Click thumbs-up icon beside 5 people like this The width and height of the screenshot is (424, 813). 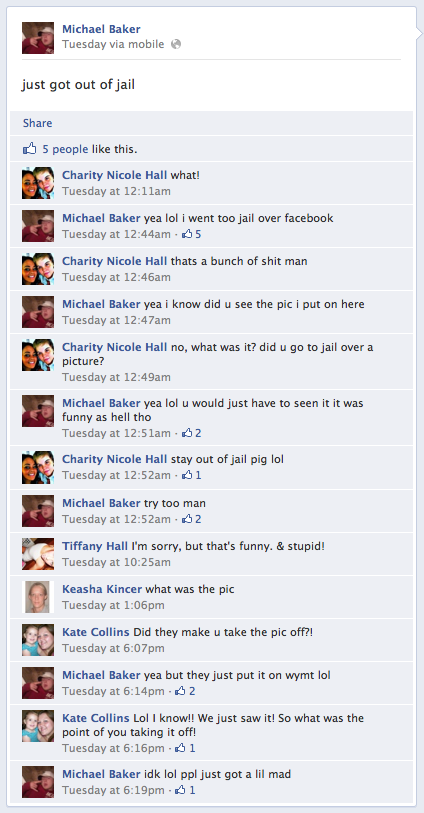[30, 149]
